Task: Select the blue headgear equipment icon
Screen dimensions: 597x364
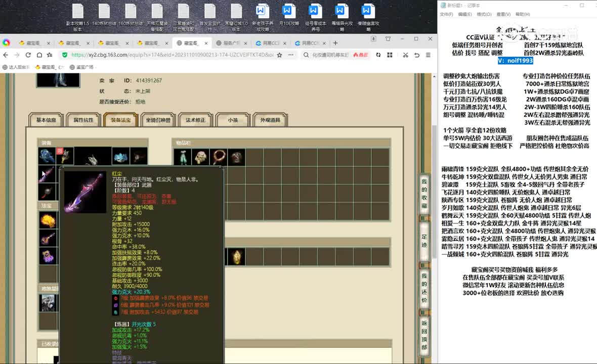Action: [x=47, y=156]
